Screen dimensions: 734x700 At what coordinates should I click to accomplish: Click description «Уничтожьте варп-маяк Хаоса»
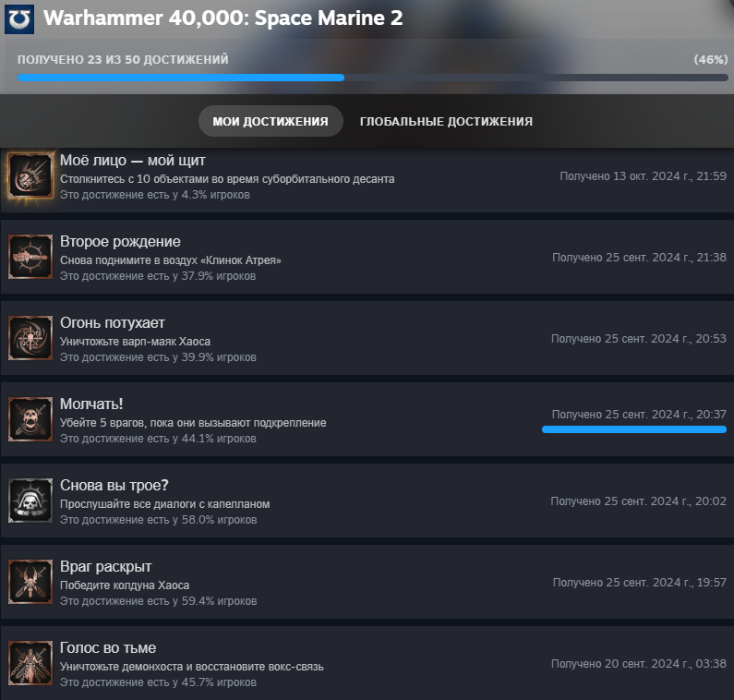pyautogui.click(x=135, y=342)
